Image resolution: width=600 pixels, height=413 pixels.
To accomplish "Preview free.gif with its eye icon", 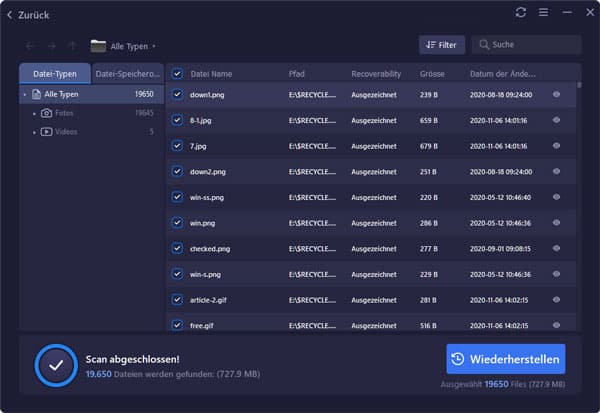I will click(x=556, y=325).
